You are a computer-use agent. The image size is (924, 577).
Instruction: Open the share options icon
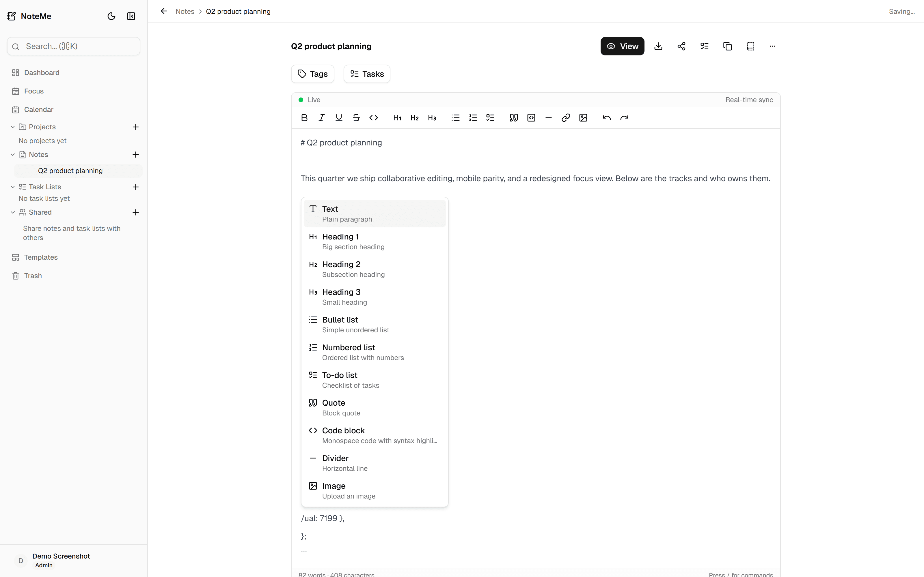coord(681,46)
